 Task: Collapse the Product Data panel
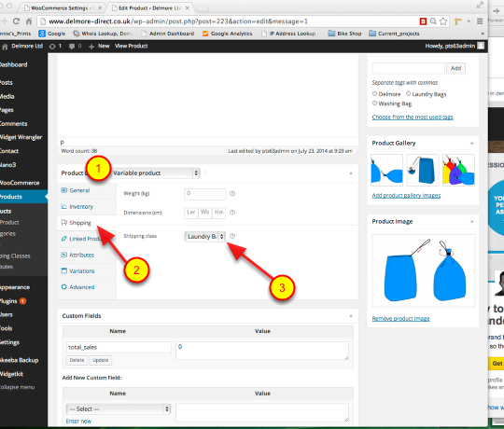click(351, 173)
